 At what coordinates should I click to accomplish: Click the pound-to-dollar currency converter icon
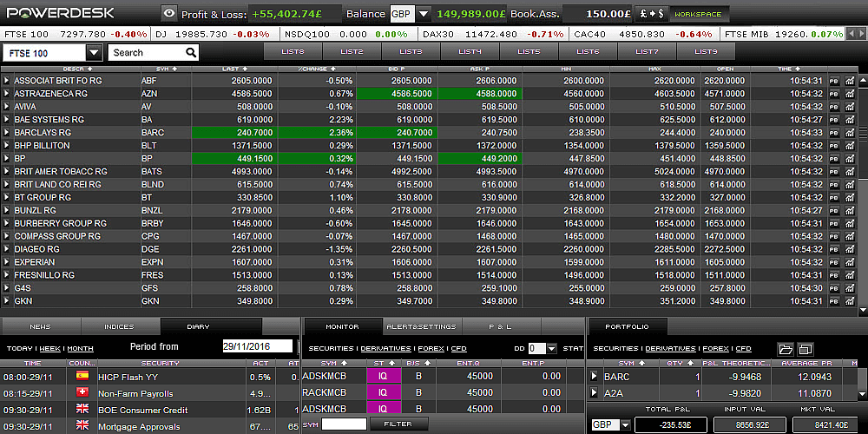point(652,14)
